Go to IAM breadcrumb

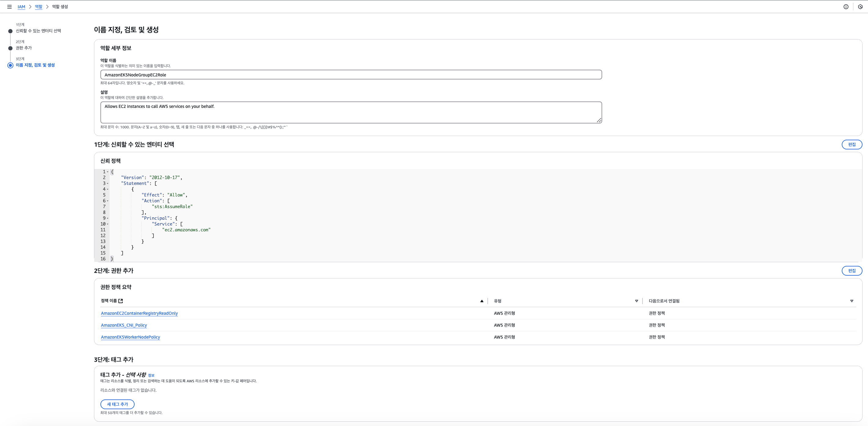click(21, 7)
